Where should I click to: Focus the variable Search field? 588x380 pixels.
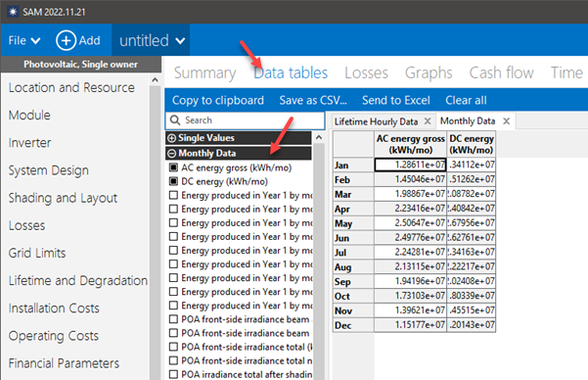(246, 120)
